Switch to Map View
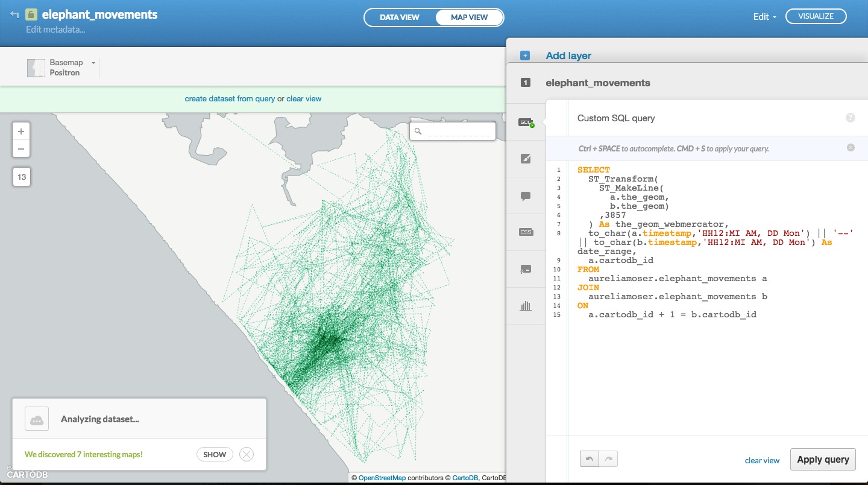868x485 pixels. tap(469, 17)
